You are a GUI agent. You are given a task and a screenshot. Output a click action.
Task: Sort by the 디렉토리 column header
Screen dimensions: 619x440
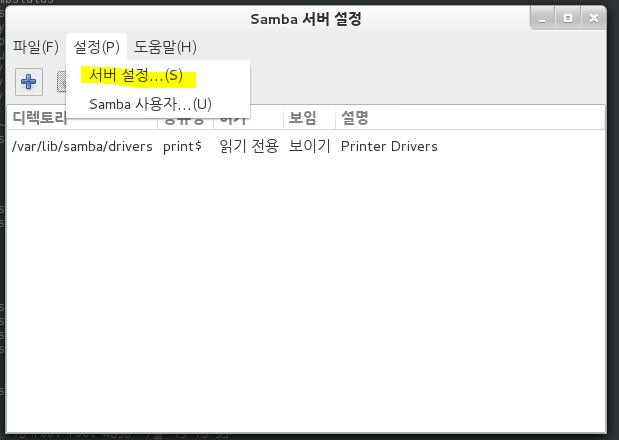[82, 118]
